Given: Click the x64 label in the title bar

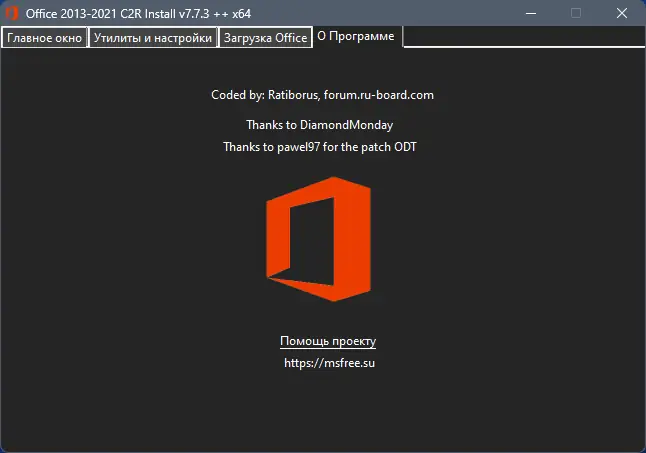Looking at the screenshot, I should [x=241, y=13].
